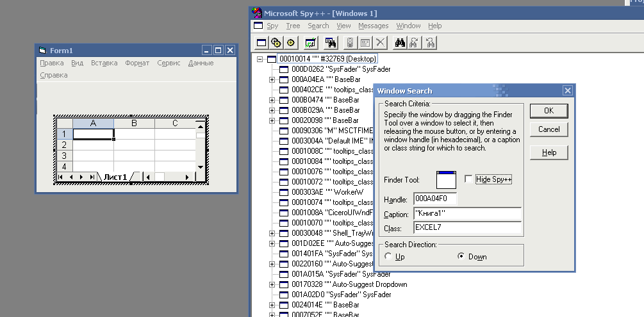Open the Данные menu in Form1
This screenshot has height=317, width=644.
point(201,63)
